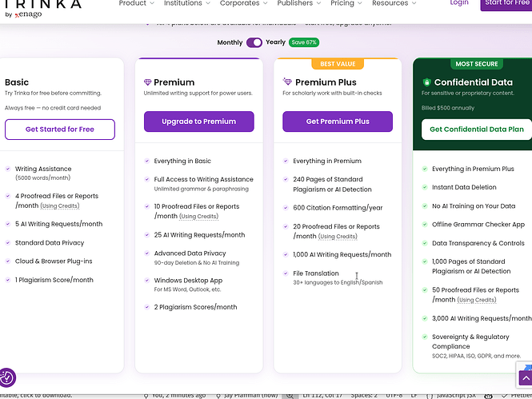Expand the Resources dropdown menu
The image size is (532, 399).
(x=394, y=3)
